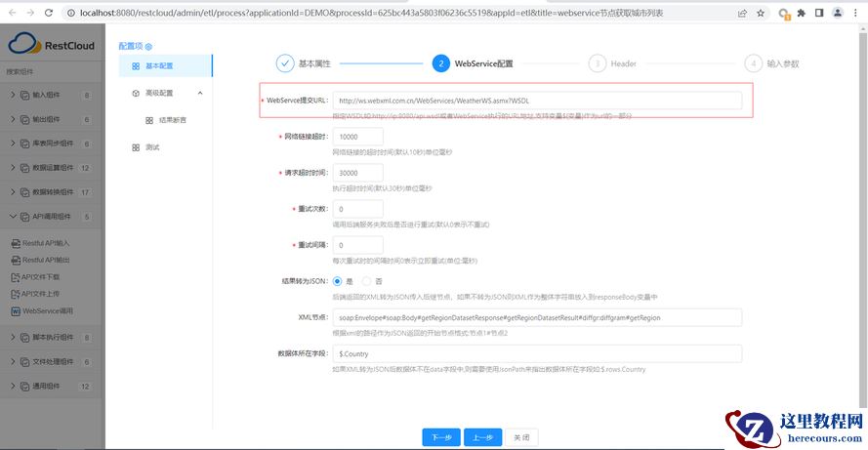This screenshot has width=868, height=450.
Task: Click the RestCloud cloud logo
Action: 24,44
